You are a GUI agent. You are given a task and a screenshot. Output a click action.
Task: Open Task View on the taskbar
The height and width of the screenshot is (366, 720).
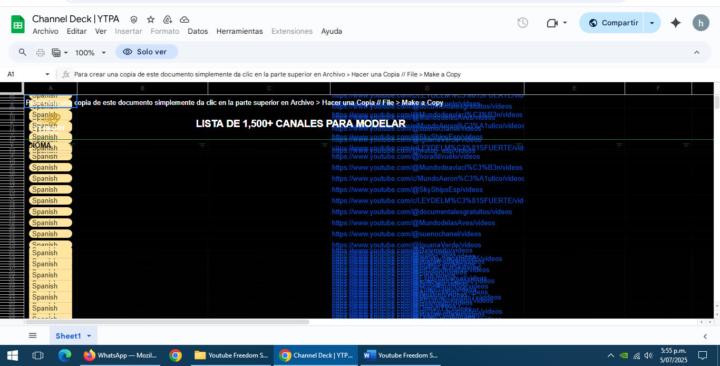click(x=38, y=355)
